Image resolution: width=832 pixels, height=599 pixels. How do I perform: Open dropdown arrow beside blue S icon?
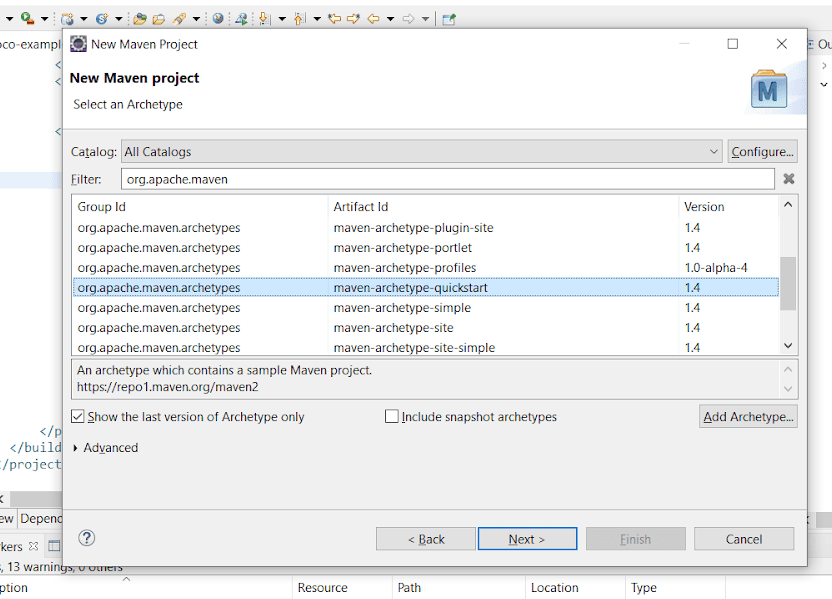click(118, 19)
